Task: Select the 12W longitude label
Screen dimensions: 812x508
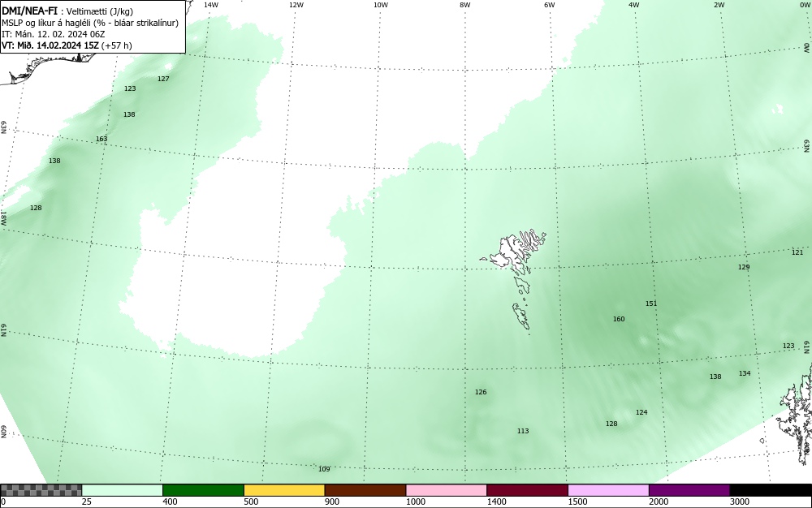Action: click(x=296, y=5)
